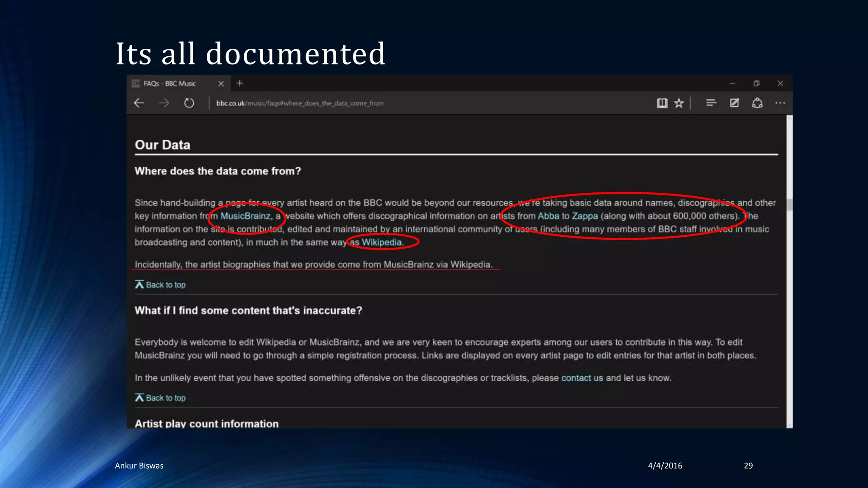The height and width of the screenshot is (488, 868).
Task: Select the FAQs - BBC Music tab
Action: click(x=170, y=83)
